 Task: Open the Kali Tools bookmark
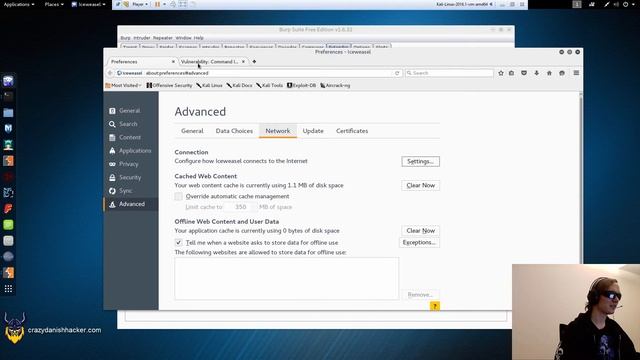coord(269,85)
